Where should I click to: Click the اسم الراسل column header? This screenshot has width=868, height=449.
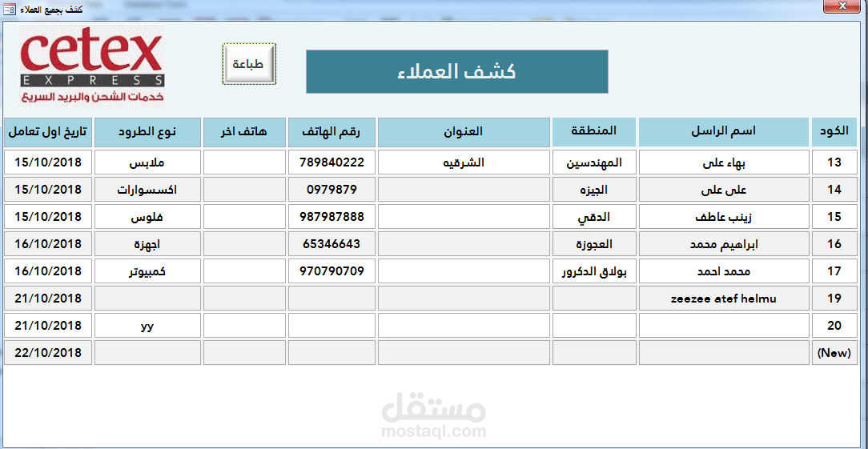pos(723,132)
